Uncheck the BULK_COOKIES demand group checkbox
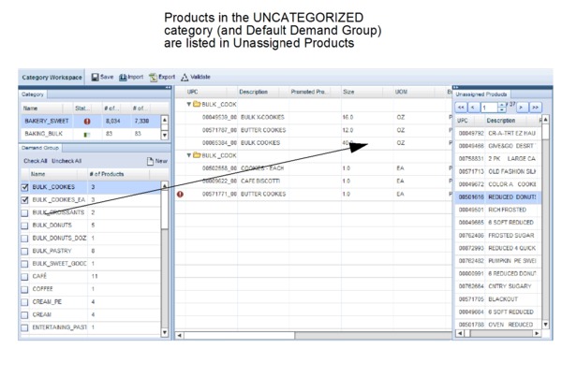562x392 pixels. click(x=25, y=187)
